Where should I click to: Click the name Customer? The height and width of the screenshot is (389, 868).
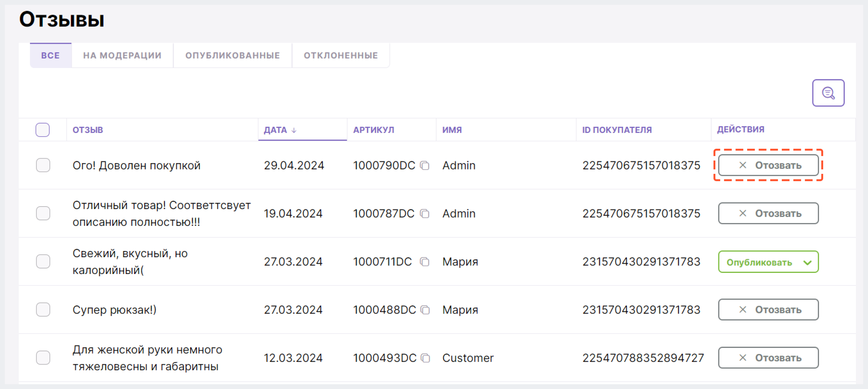(x=468, y=358)
